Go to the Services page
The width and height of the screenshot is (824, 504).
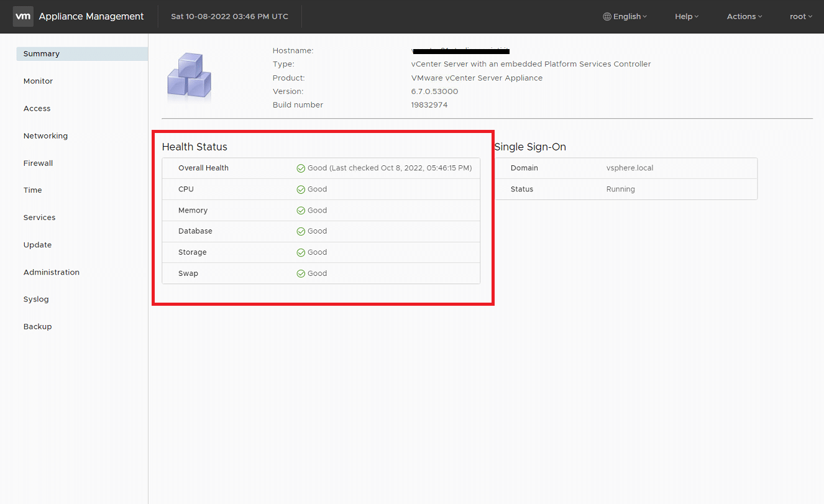coord(39,218)
